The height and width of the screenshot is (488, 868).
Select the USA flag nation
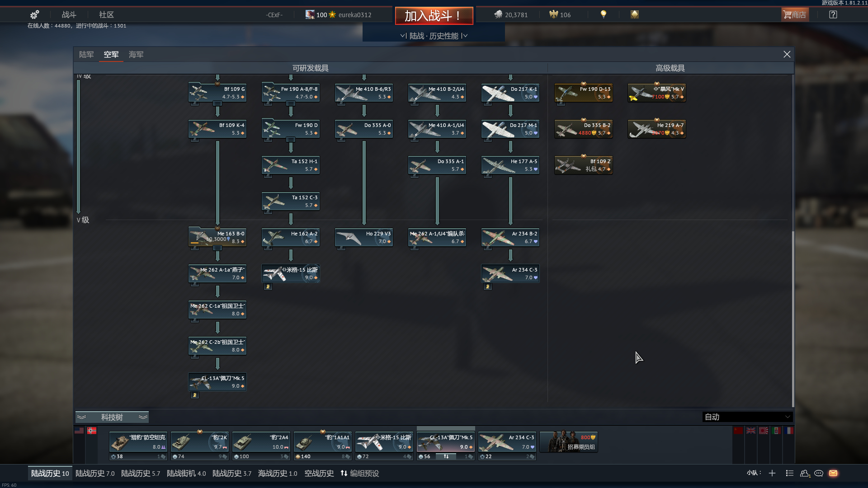79,431
